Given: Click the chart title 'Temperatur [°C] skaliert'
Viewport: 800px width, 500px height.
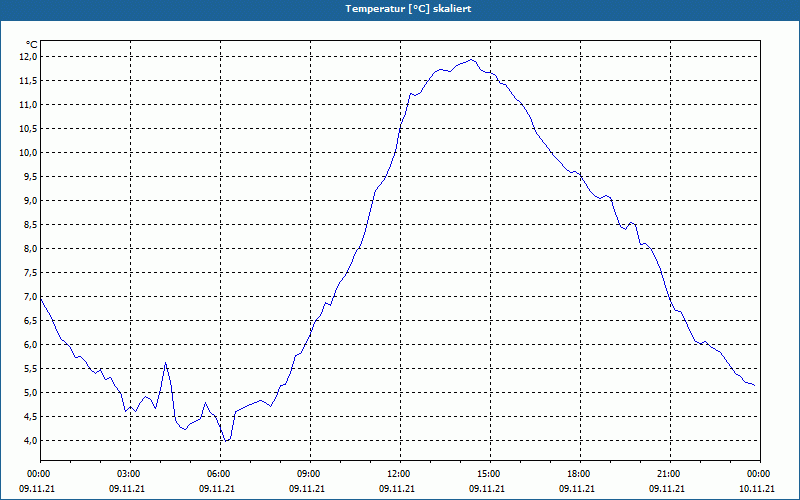Looking at the screenshot, I should tap(408, 9).
